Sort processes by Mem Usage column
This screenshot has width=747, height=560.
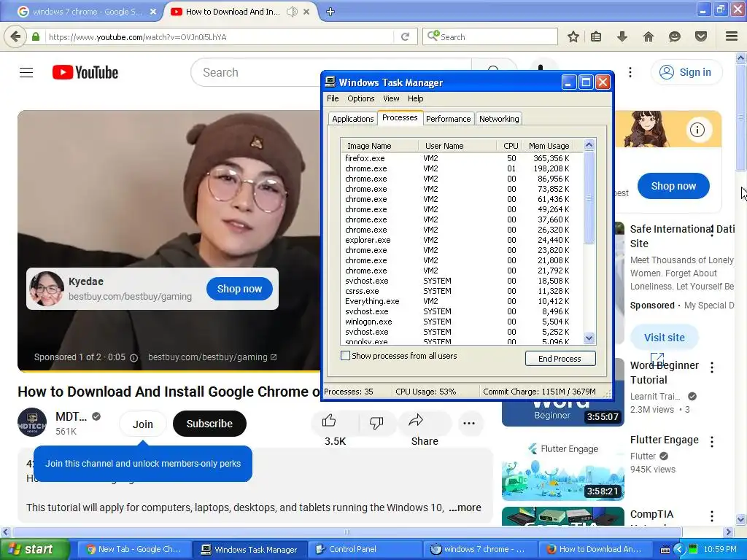[549, 146]
